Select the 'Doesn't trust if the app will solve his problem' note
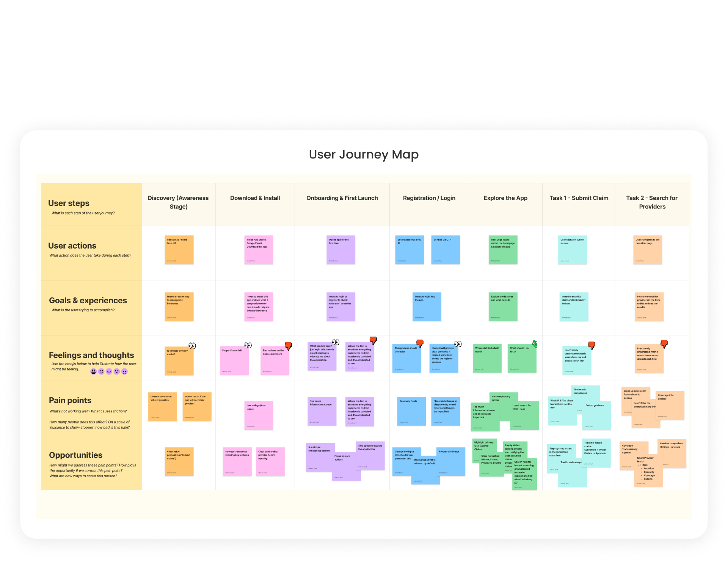Image resolution: width=728 pixels, height=561 pixels. click(x=197, y=407)
